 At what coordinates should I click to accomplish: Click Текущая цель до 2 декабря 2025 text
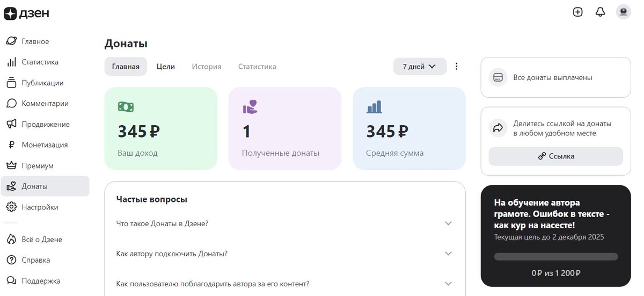pos(549,237)
